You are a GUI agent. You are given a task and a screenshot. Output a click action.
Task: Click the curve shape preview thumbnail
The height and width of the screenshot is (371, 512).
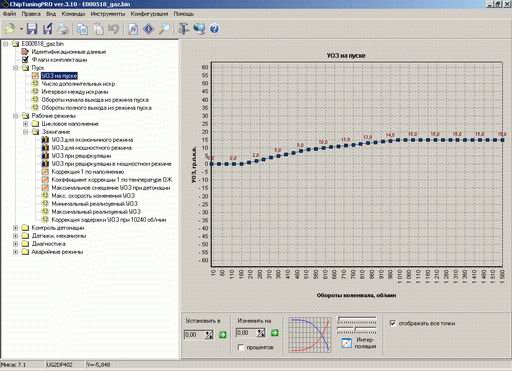click(310, 335)
